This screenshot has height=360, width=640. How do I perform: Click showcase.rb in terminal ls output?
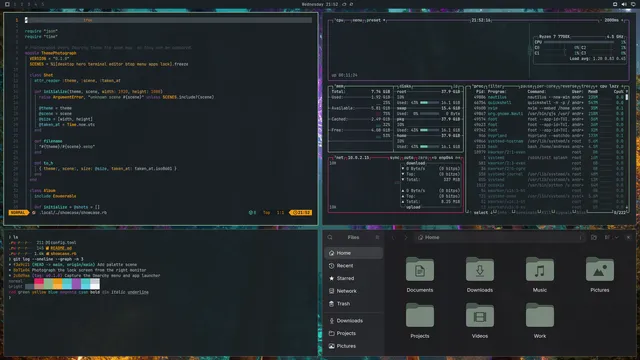tap(63, 253)
